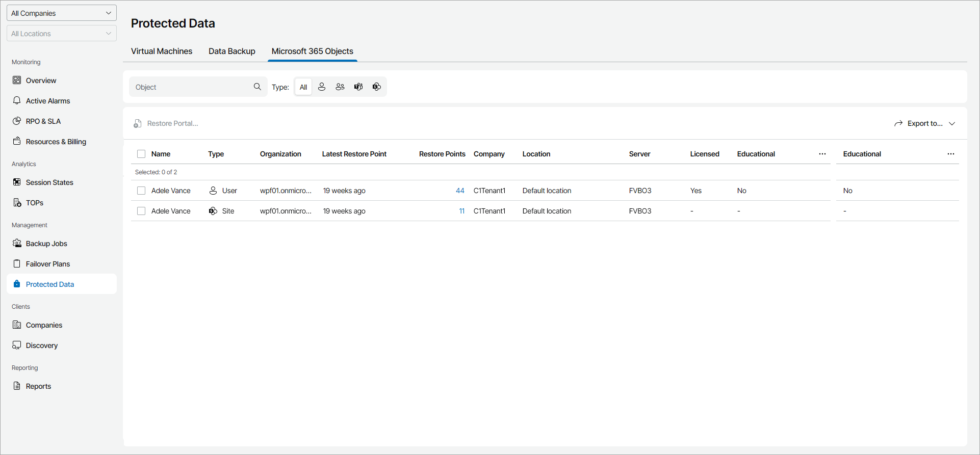This screenshot has width=980, height=455.
Task: Switch to the Data Backup tab
Action: (x=232, y=51)
